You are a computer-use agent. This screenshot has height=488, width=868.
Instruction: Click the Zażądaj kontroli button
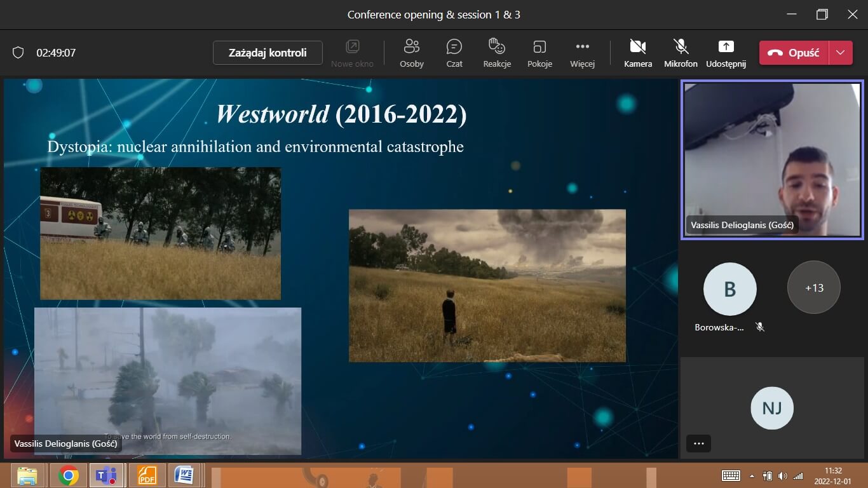pyautogui.click(x=268, y=53)
